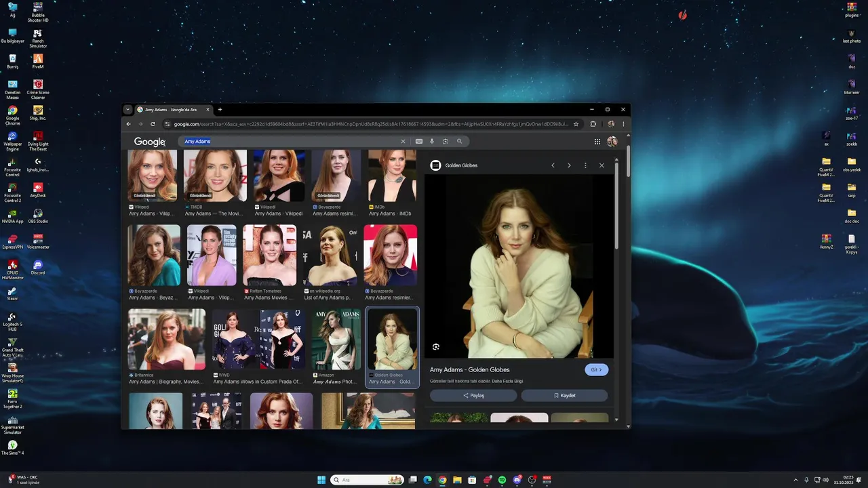Image resolution: width=868 pixels, height=488 pixels.
Task: Open Microsoft Edge from the taskbar
Action: pos(427,480)
